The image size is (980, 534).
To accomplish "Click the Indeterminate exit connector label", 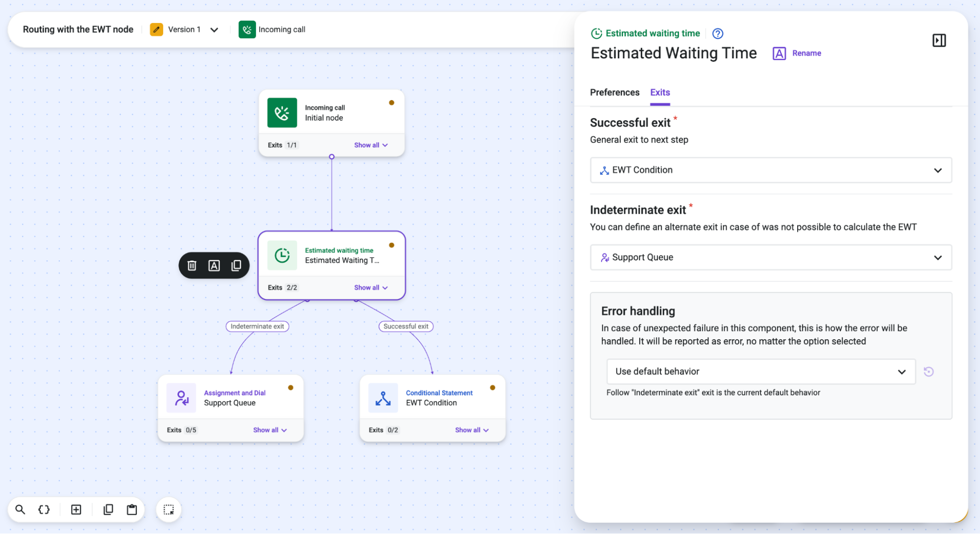I will [x=257, y=327].
